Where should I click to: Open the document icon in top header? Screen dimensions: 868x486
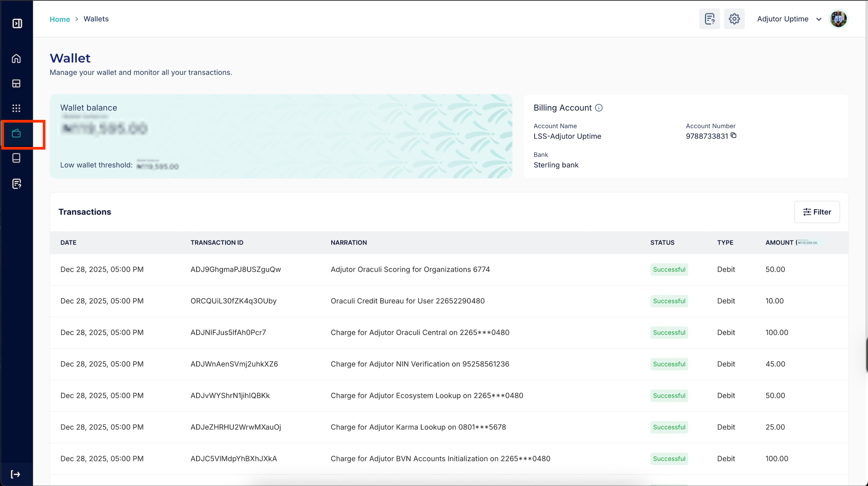click(709, 19)
